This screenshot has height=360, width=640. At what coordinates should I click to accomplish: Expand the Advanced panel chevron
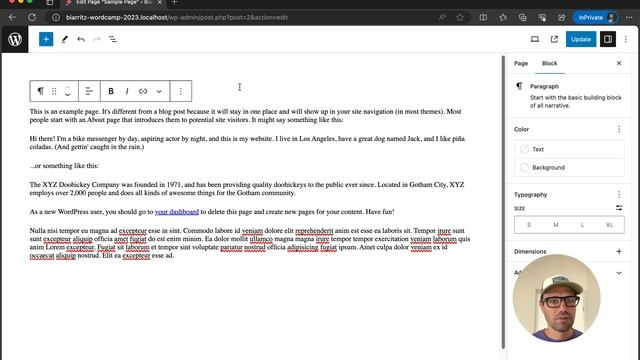tap(619, 273)
